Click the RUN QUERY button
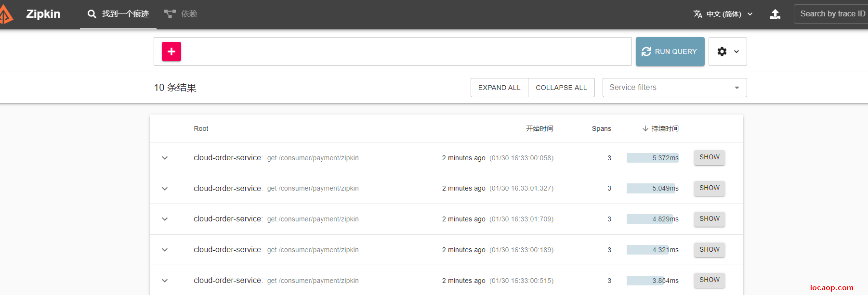 coord(670,51)
